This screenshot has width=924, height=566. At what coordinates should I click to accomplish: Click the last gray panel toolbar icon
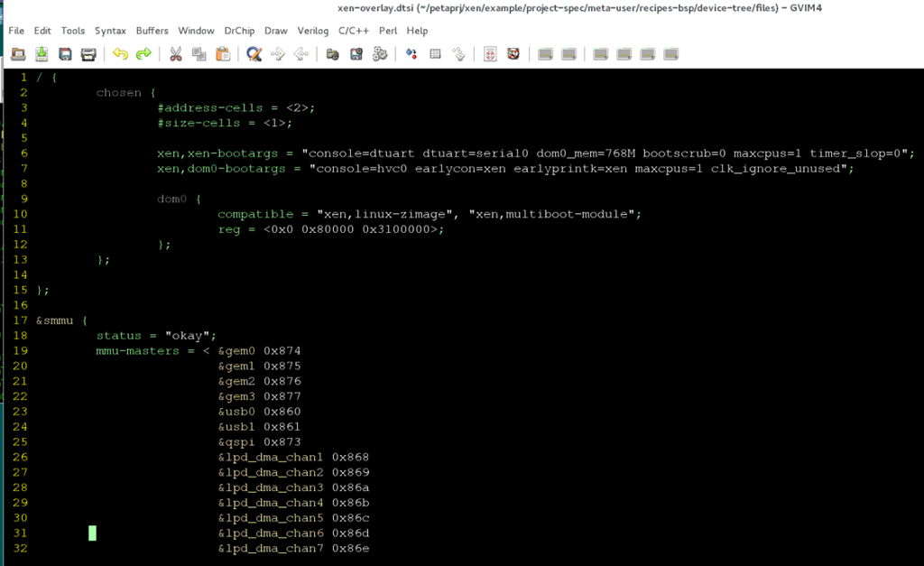click(x=670, y=54)
